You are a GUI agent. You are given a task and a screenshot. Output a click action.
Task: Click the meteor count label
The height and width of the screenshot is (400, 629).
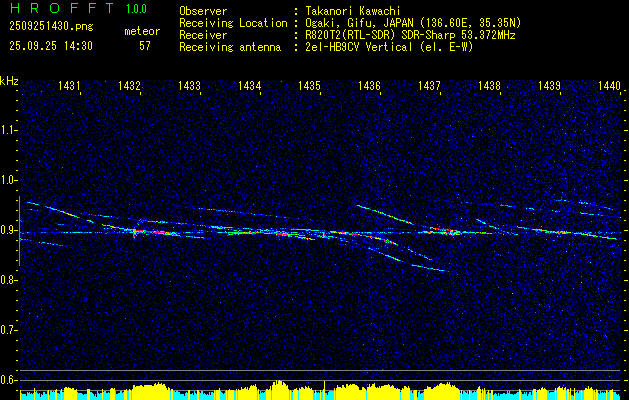pos(142,31)
